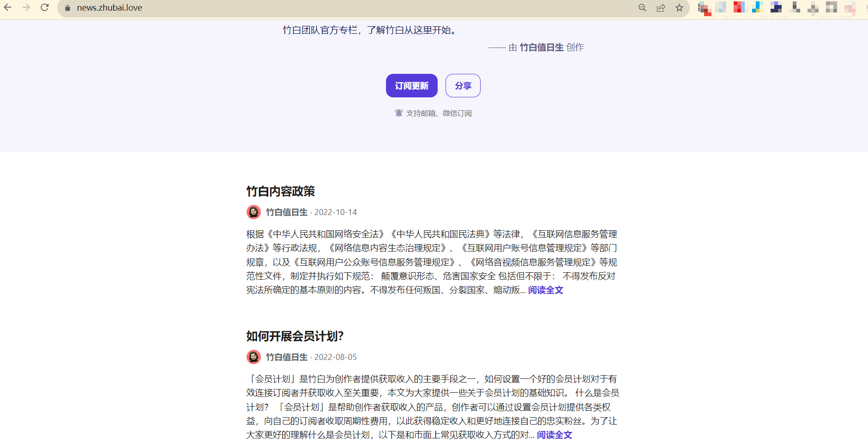This screenshot has width=868, height=443.
Task: Reload the news.zhubai.love page
Action: tap(45, 7)
